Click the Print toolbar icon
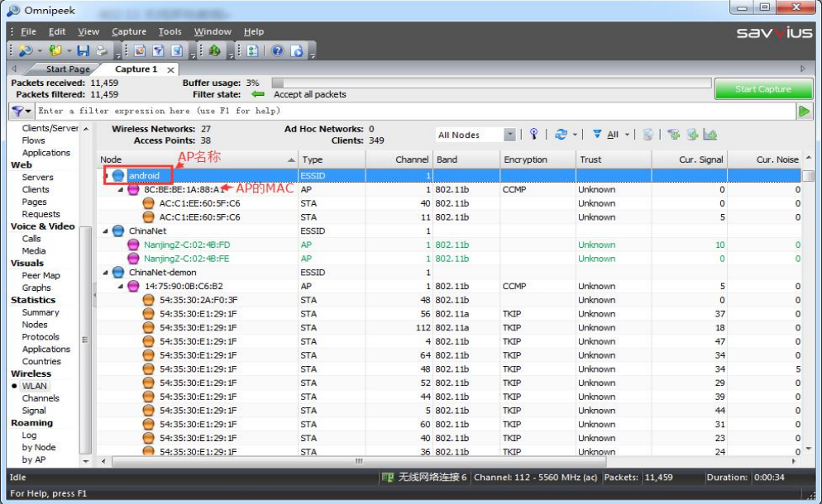Image resolution: width=822 pixels, height=504 pixels. 101,51
